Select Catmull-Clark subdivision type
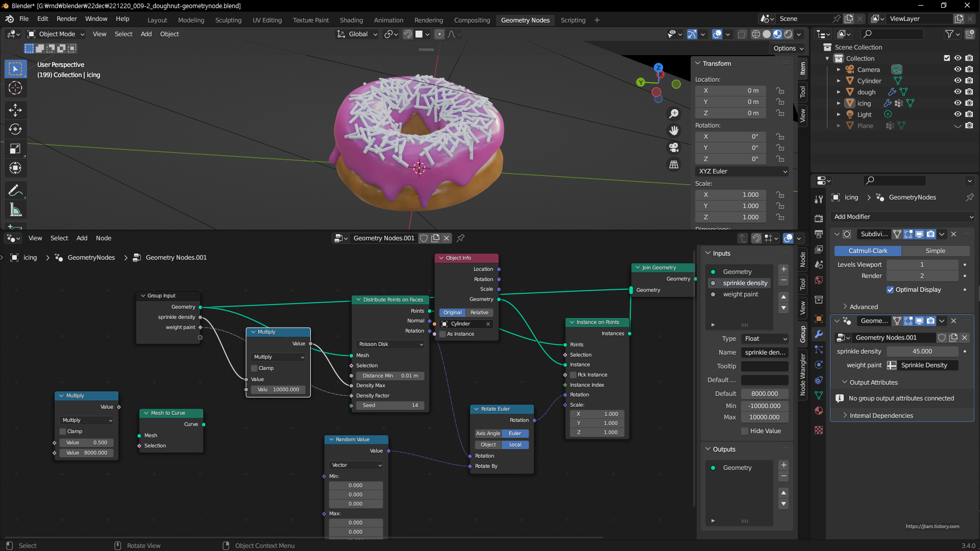This screenshot has height=551, width=980. [x=868, y=251]
